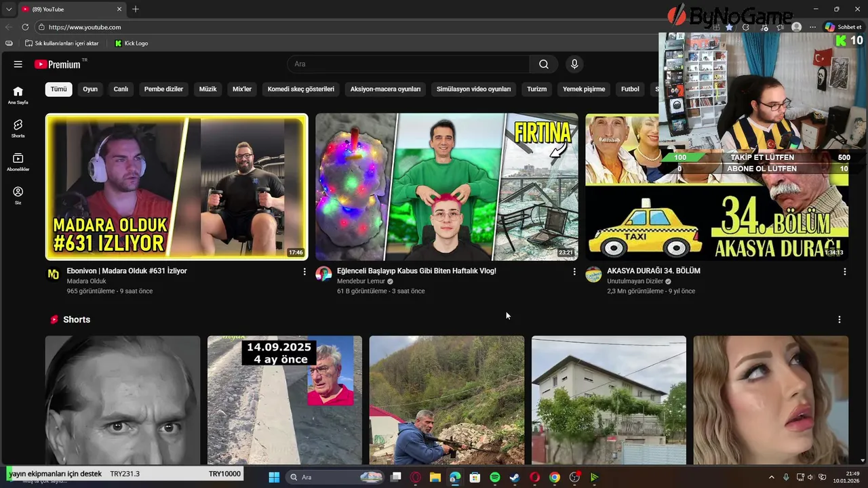Open the YouTube hamburger guide menu
This screenshot has height=488, width=868.
pyautogui.click(x=18, y=64)
